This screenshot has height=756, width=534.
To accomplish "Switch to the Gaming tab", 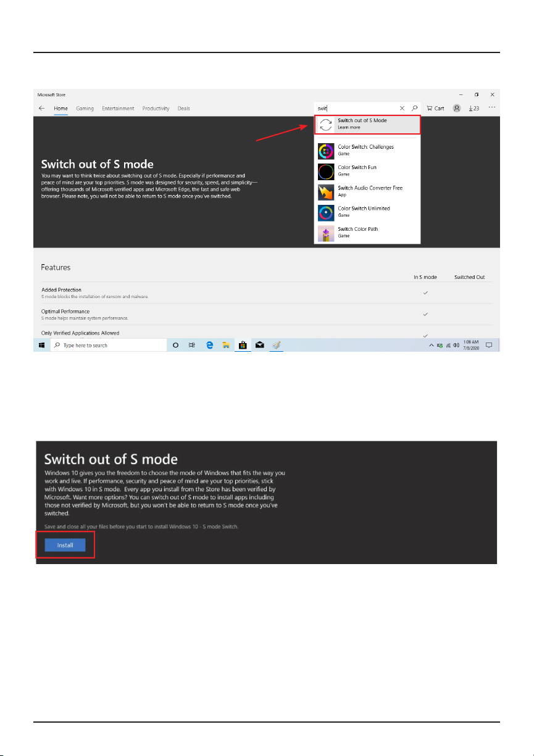I will click(x=85, y=108).
